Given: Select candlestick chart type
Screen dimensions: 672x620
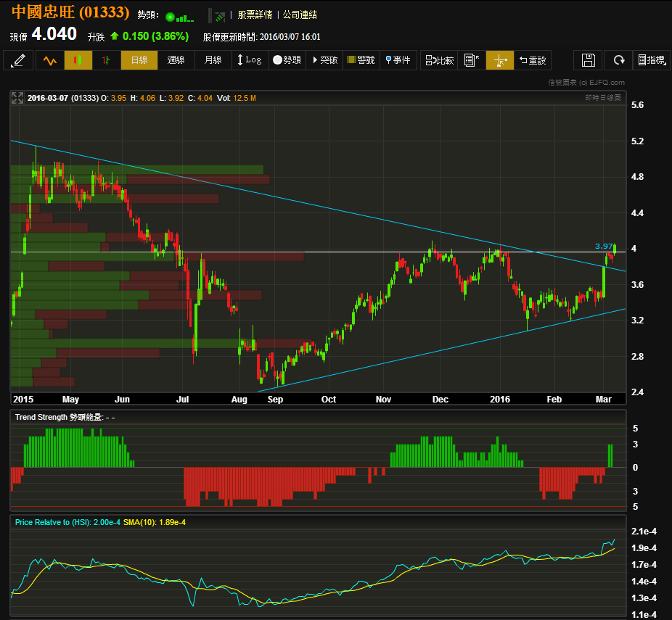Looking at the screenshot, I should [78, 60].
